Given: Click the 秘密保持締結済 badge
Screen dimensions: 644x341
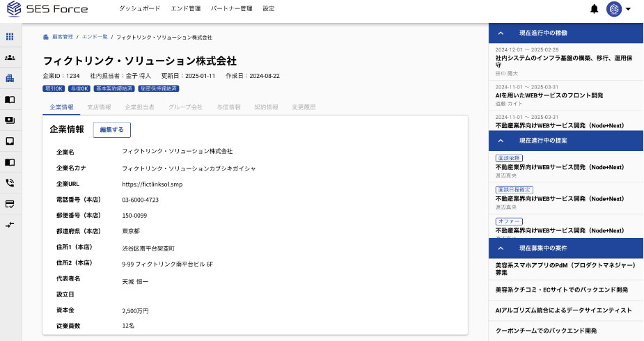Looking at the screenshot, I should click(x=159, y=88).
